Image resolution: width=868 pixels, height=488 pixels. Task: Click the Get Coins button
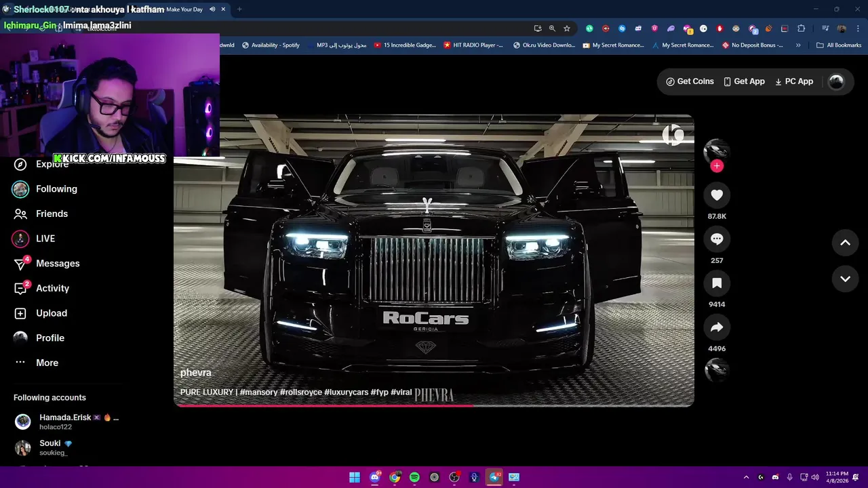click(x=690, y=81)
